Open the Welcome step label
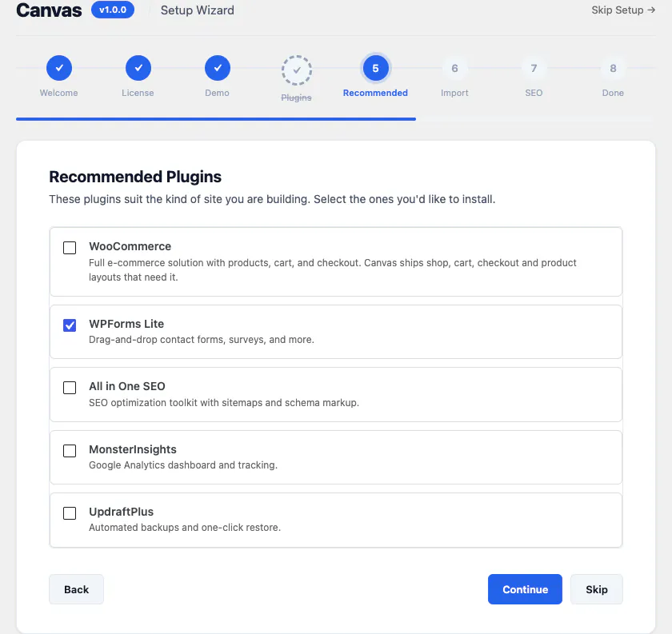 [58, 93]
